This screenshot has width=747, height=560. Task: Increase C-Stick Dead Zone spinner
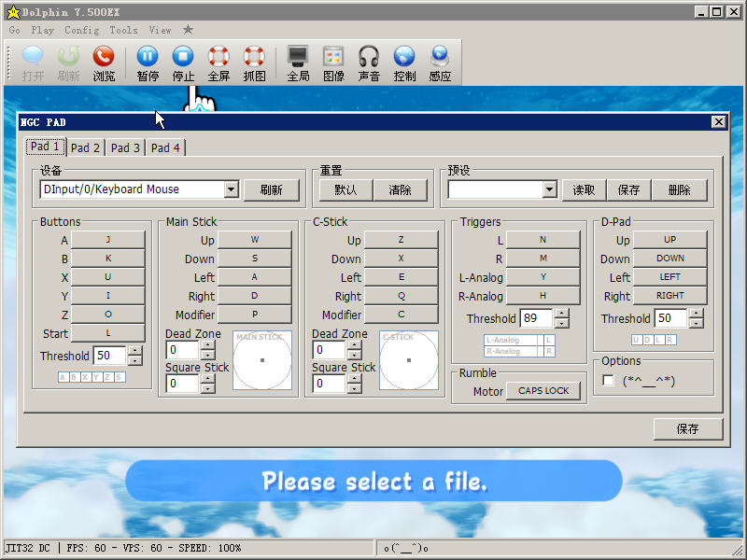point(355,345)
